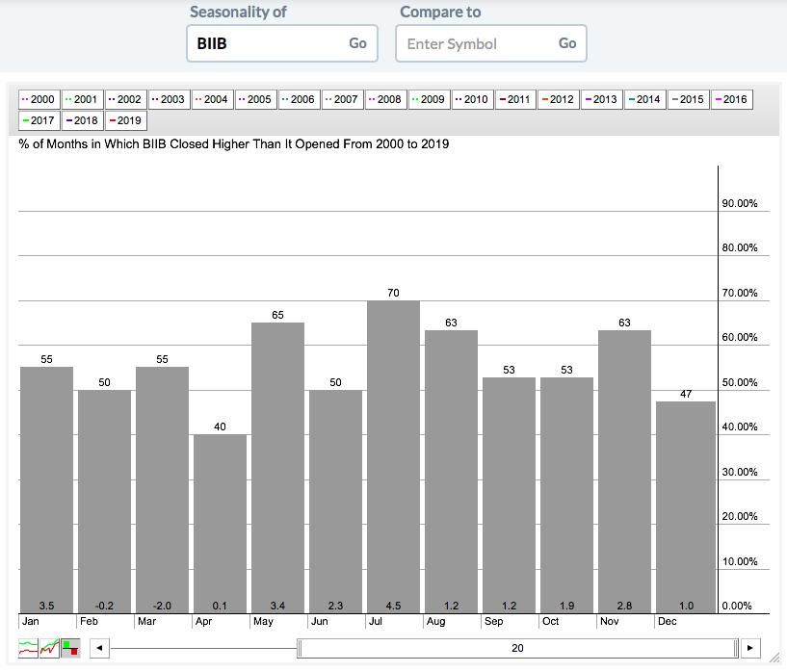Image resolution: width=787 pixels, height=672 pixels.
Task: Click the 0.00% axis label
Action: [737, 606]
